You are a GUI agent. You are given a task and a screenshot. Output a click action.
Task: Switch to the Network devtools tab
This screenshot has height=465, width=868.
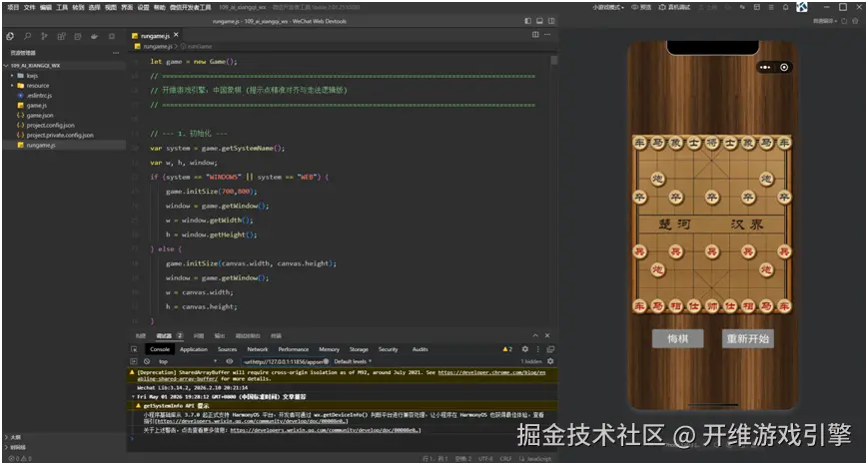coord(258,349)
